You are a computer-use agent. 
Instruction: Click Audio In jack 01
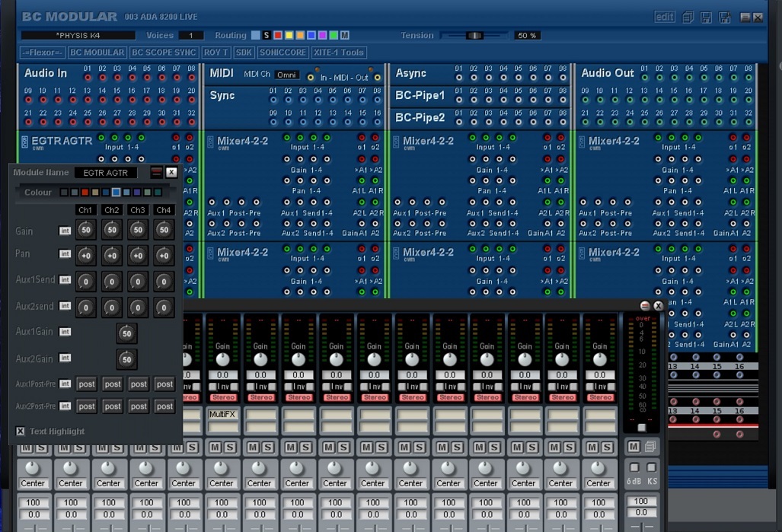tap(88, 78)
